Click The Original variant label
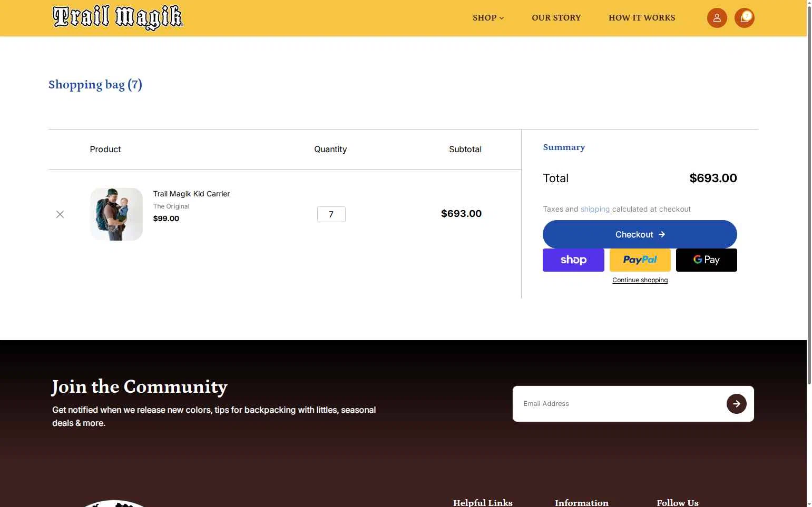 pyautogui.click(x=171, y=206)
